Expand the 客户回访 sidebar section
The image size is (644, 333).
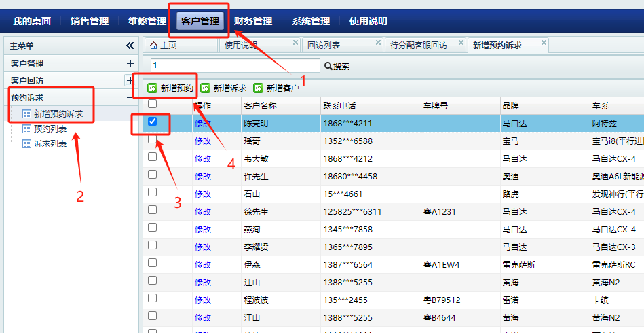130,80
